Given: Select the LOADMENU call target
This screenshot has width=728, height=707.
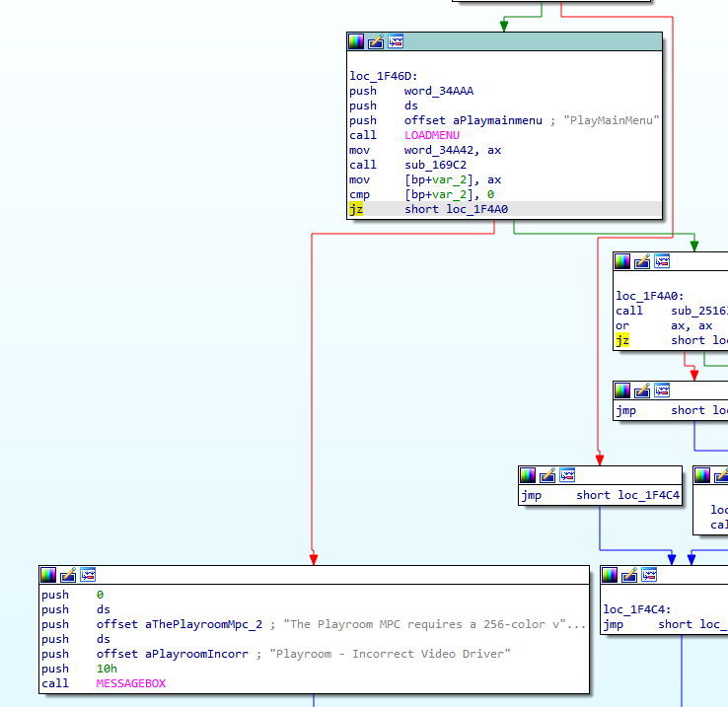Looking at the screenshot, I should (x=432, y=135).
